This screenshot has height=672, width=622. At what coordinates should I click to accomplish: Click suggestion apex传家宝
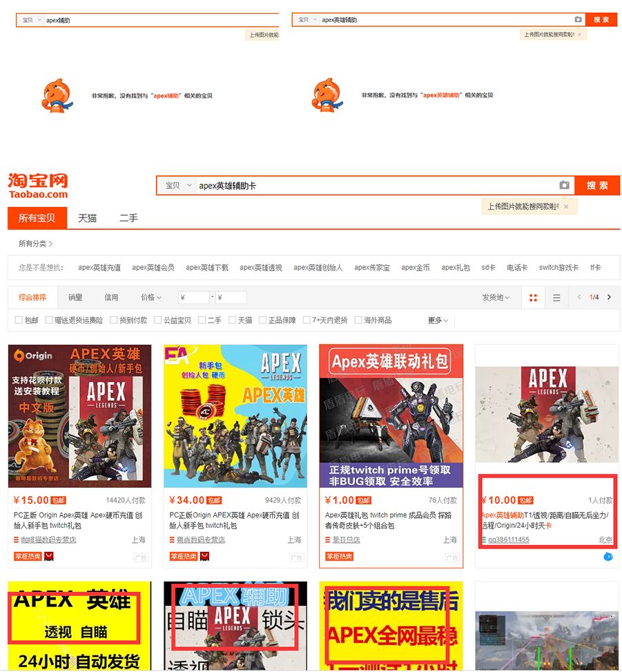pos(372,268)
